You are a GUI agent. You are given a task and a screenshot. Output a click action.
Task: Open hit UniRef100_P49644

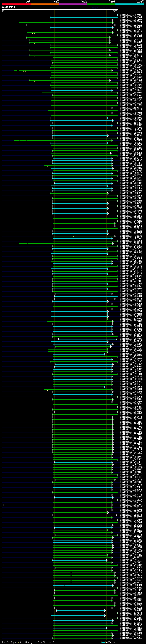(x=131, y=17)
